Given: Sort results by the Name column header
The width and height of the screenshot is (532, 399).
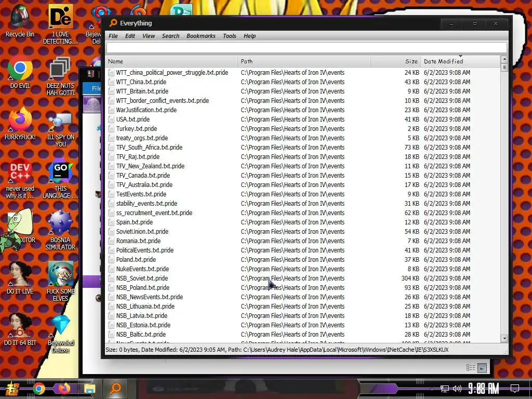Looking at the screenshot, I should click(171, 61).
